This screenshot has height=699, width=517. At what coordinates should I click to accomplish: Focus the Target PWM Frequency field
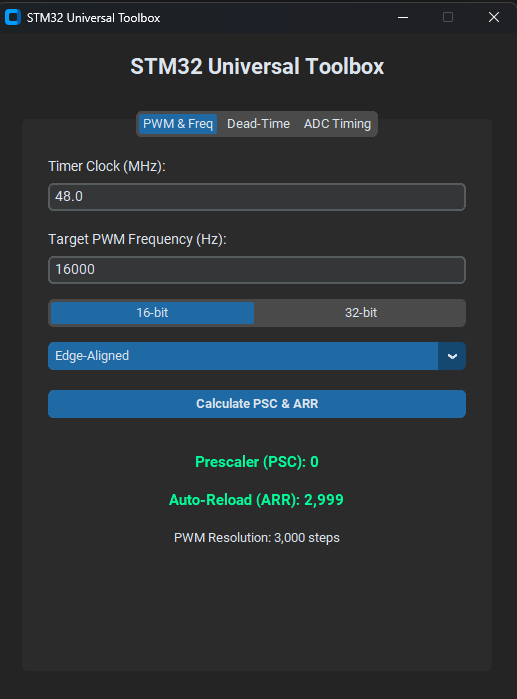(x=257, y=270)
